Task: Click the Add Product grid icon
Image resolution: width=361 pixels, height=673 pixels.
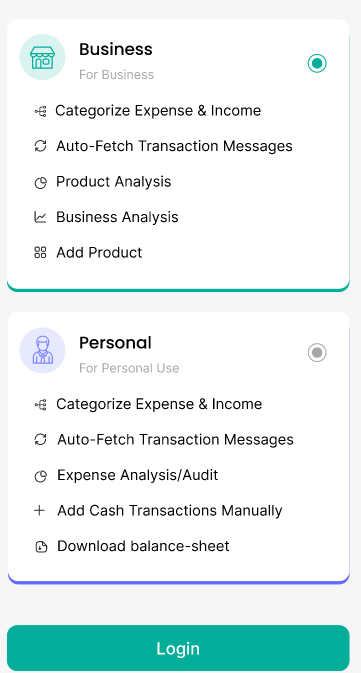Action: click(x=40, y=253)
